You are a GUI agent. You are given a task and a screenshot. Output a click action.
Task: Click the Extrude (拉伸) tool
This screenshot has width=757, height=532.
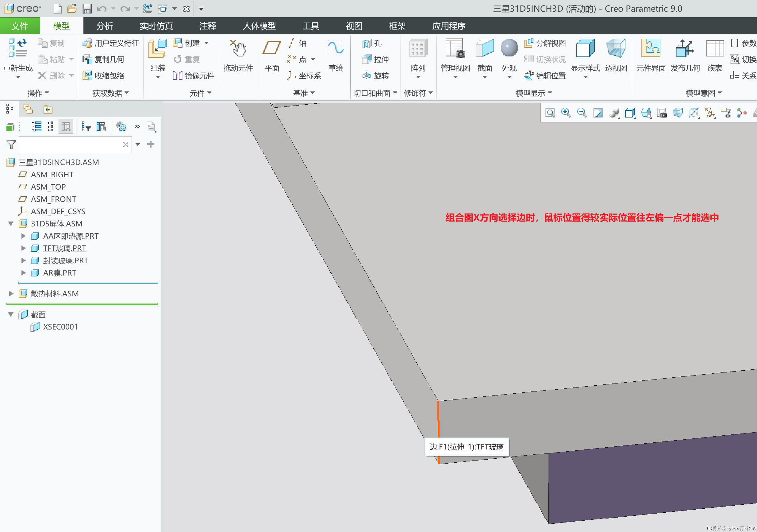(x=375, y=60)
